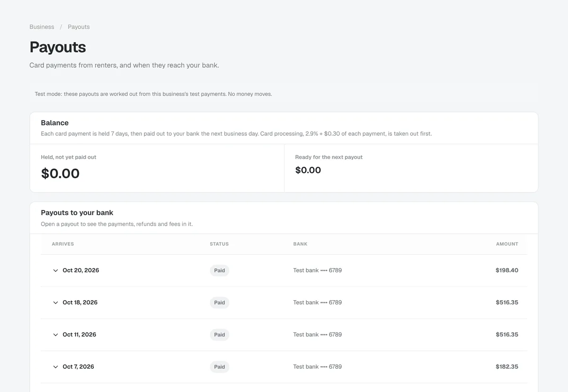The image size is (568, 392).
Task: Select the Oct 11, 2026 arrival date
Action: 80,335
